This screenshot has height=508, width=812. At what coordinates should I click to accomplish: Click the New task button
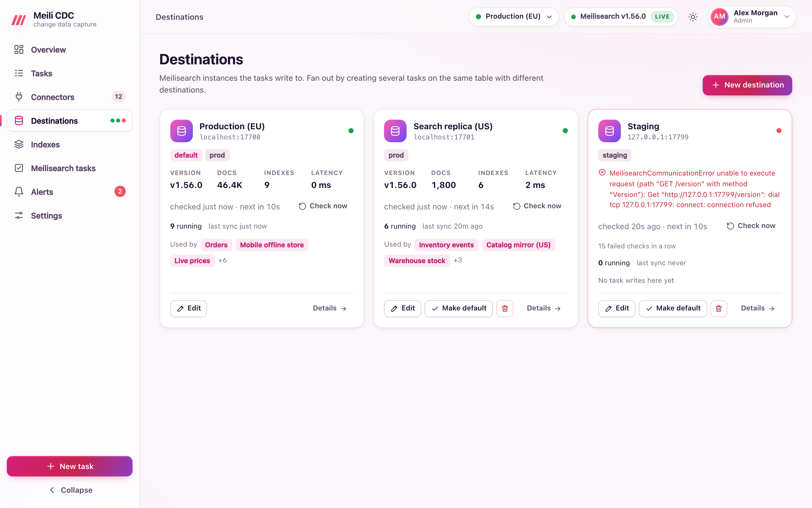[x=69, y=466]
